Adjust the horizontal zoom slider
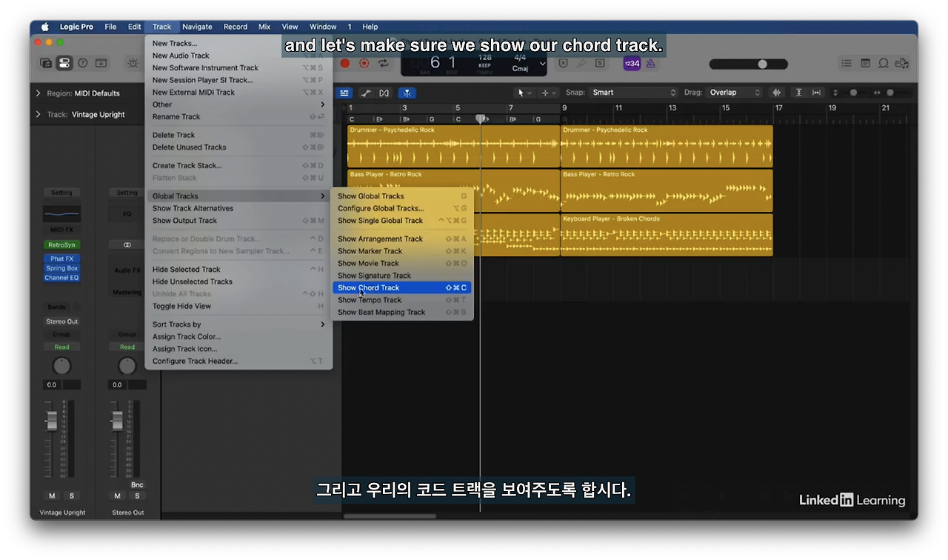Image resolution: width=948 pixels, height=560 pixels. (890, 93)
